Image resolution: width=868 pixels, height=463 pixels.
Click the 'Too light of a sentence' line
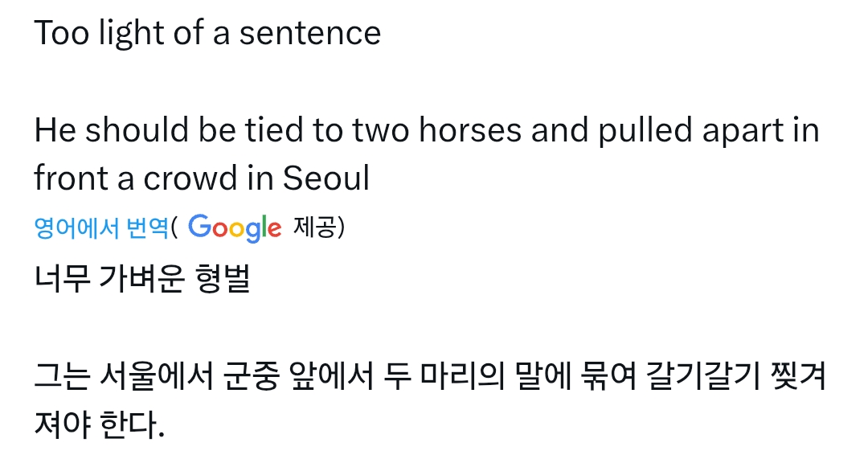pos(207,33)
